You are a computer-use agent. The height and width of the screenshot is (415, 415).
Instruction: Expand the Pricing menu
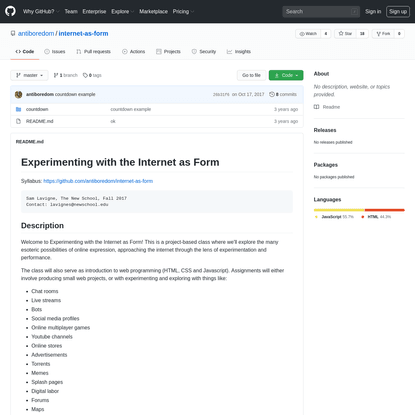[x=183, y=11]
